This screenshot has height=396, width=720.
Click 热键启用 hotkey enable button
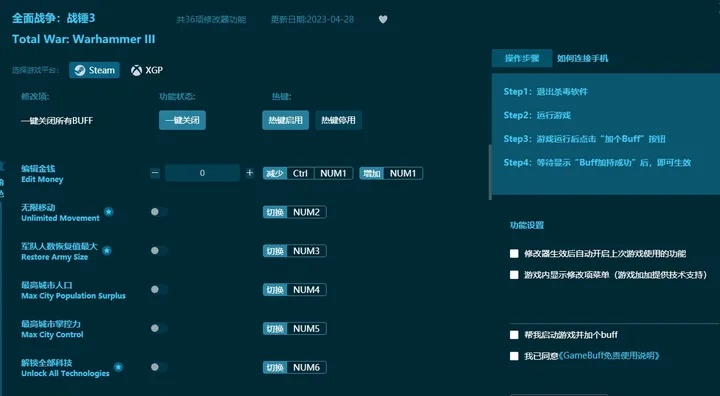point(286,120)
